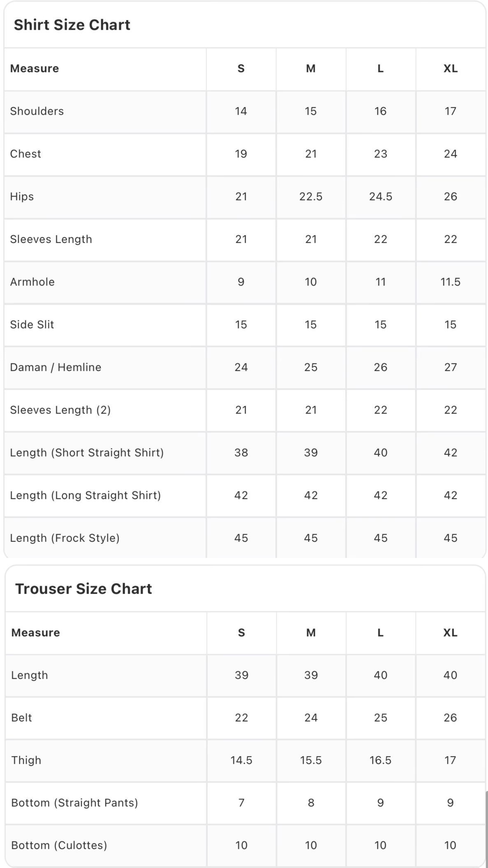Click the Thigh value 14.5 for size S
The width and height of the screenshot is (488, 868).
tap(241, 760)
